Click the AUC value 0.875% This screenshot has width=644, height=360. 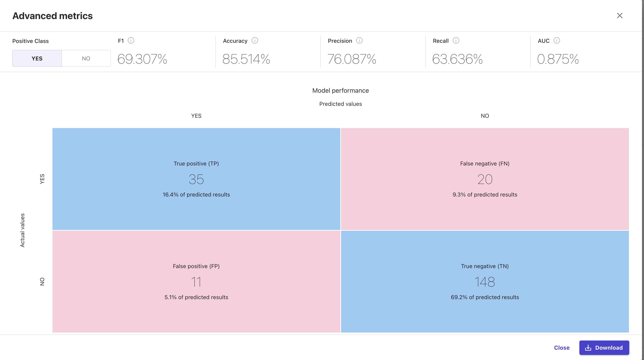coord(558,59)
